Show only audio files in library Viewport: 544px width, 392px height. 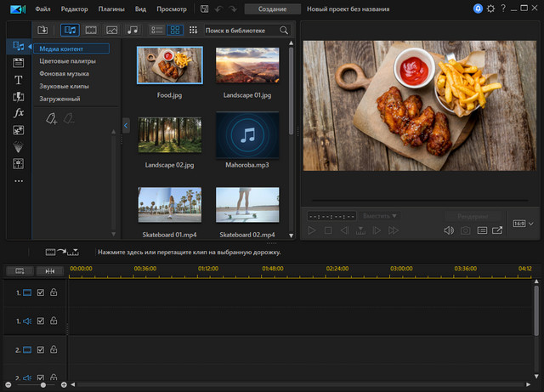133,30
